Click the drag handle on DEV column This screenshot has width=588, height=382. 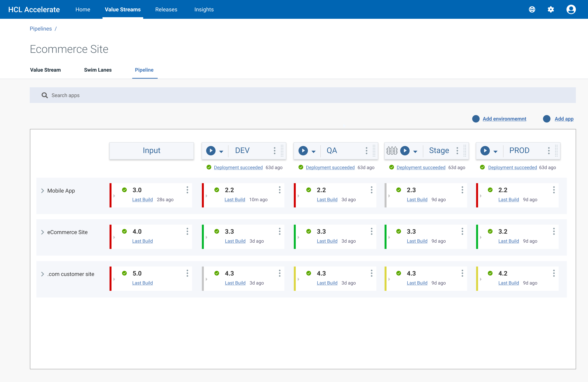(282, 150)
